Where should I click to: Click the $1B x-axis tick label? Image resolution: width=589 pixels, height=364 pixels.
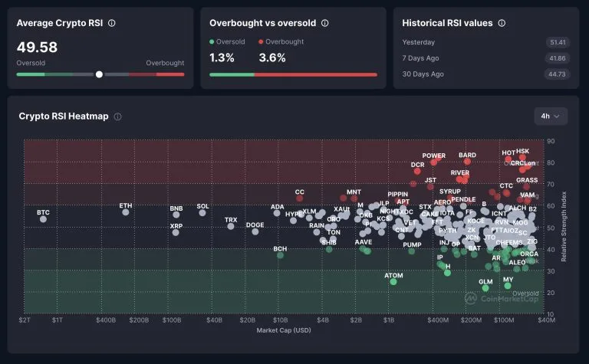coord(389,320)
